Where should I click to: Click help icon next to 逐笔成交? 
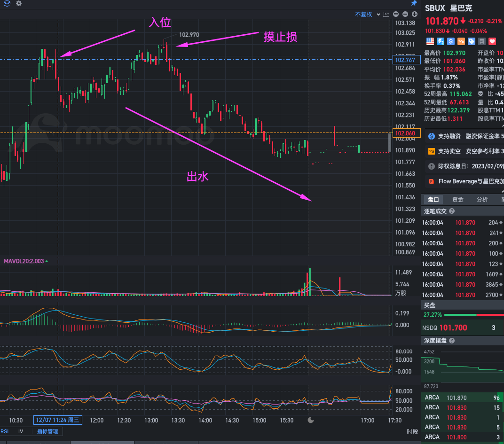coord(452,211)
